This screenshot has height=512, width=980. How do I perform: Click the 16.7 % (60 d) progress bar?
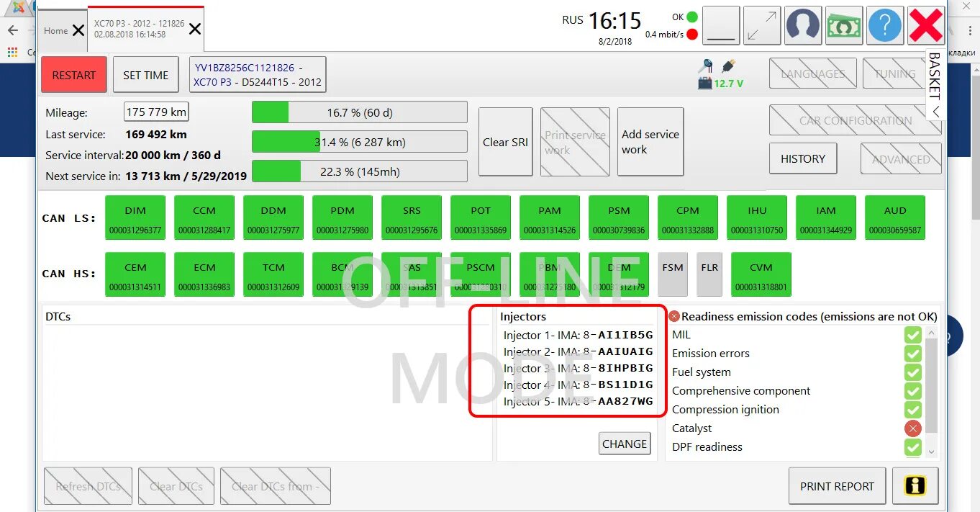360,112
